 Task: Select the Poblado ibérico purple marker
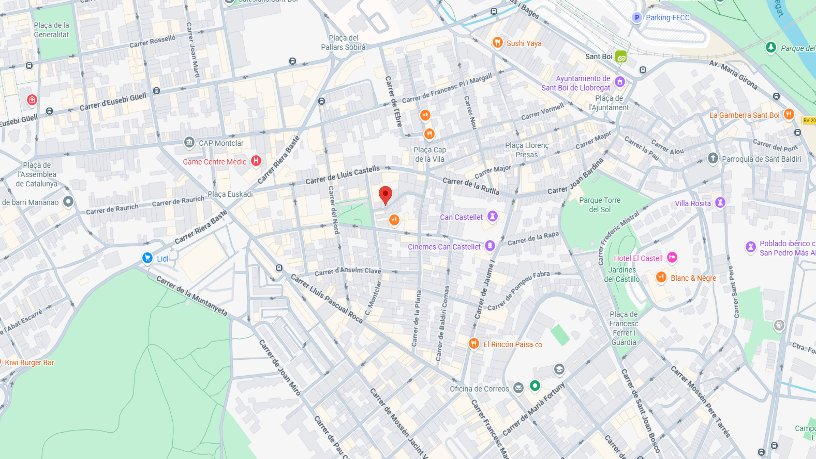tap(750, 247)
